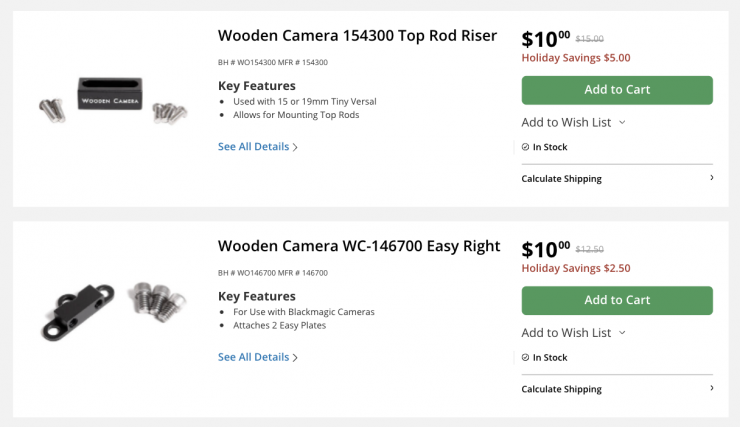Open Calculate Shipping for the Easy Right

tap(562, 389)
